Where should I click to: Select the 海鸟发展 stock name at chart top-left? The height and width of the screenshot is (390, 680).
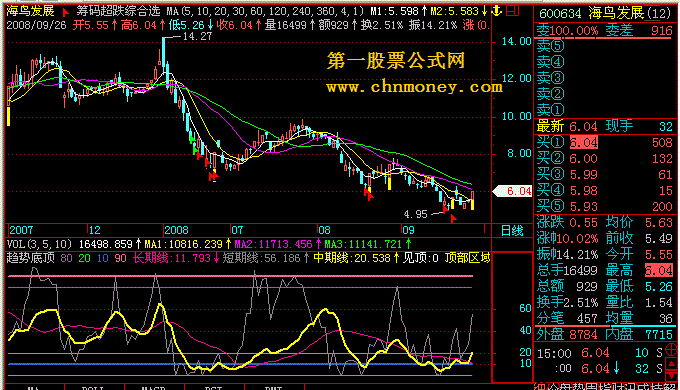pos(30,11)
